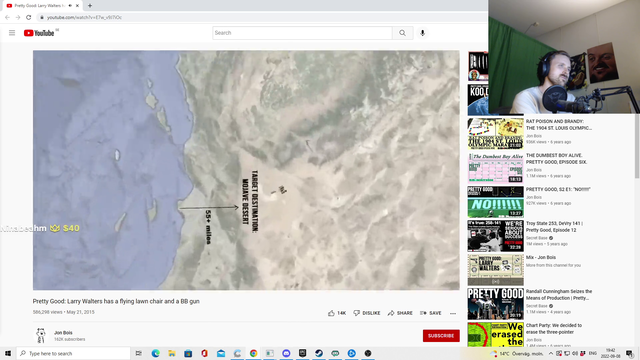Open Pretty Good S2 E1 NO!!!!! thumbnail

tap(496, 202)
